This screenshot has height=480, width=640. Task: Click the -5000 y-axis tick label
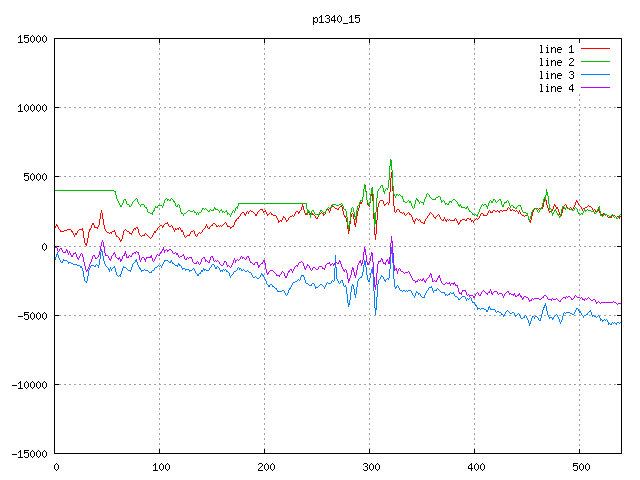[x=29, y=316]
